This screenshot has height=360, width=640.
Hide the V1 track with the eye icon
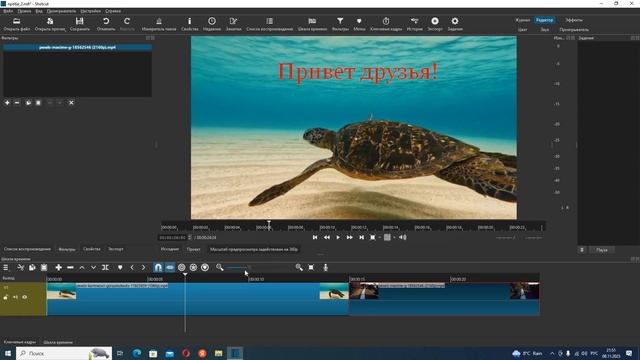24,297
